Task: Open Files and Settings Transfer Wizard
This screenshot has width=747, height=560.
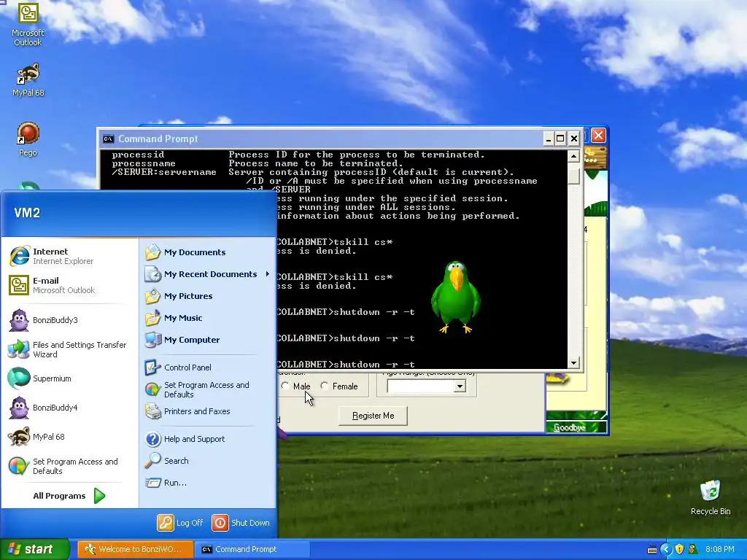Action: (69, 349)
